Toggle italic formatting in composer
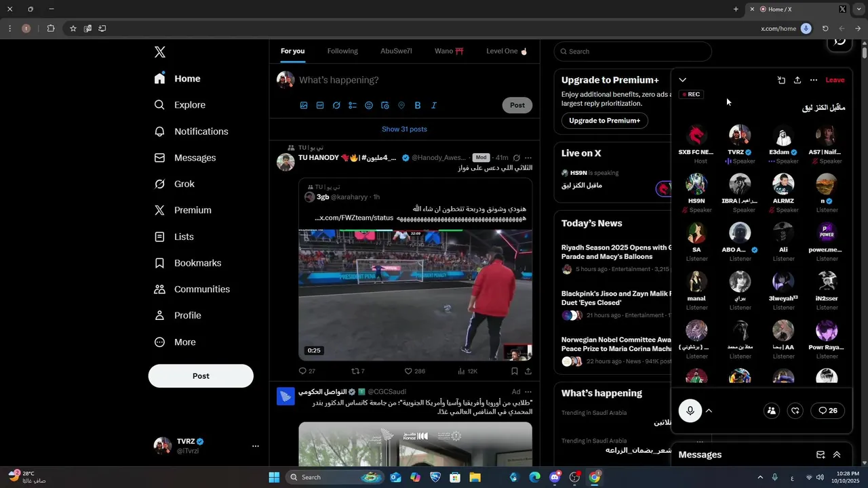The width and height of the screenshot is (868, 488). point(434,105)
